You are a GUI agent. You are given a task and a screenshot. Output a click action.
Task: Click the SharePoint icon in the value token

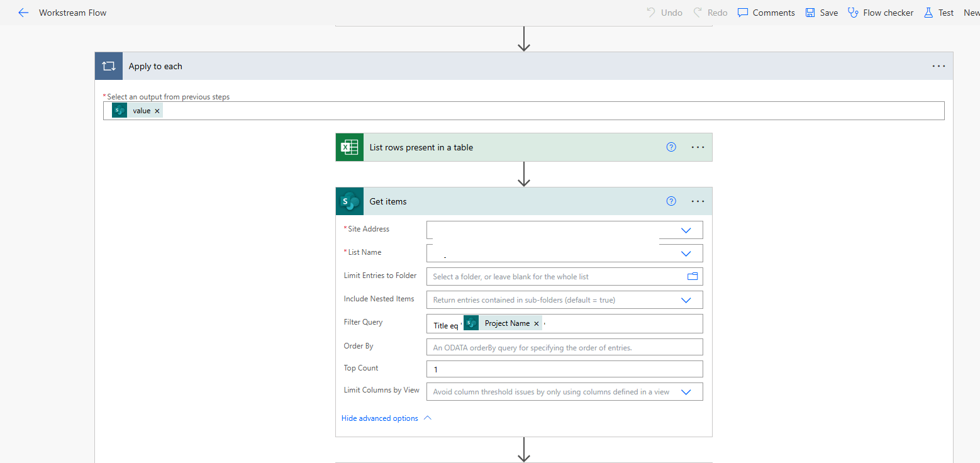click(120, 111)
